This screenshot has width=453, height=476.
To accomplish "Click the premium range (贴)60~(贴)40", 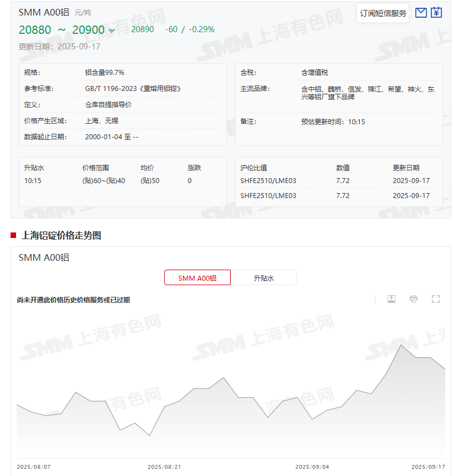I will tap(104, 181).
